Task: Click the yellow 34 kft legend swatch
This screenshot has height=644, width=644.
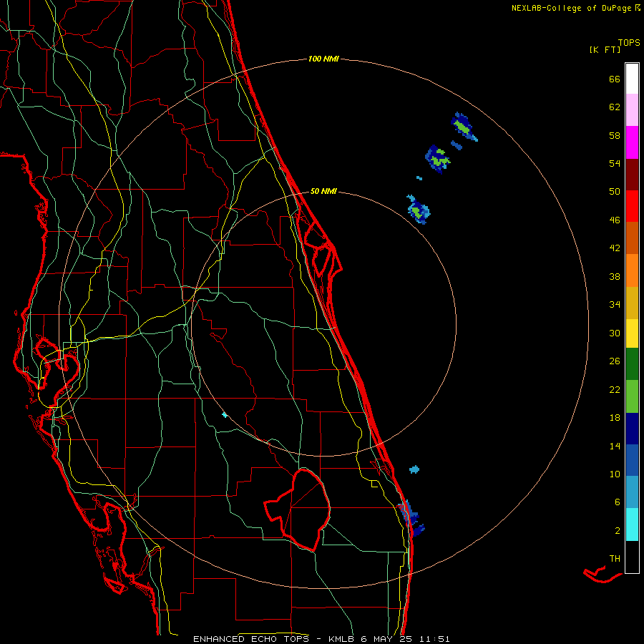Action: 632,333
